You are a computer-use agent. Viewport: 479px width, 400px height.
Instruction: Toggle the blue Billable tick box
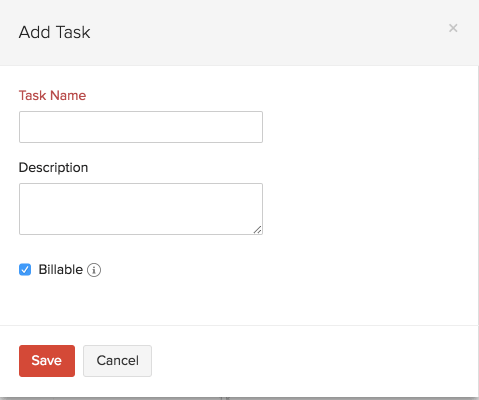[x=25, y=270]
